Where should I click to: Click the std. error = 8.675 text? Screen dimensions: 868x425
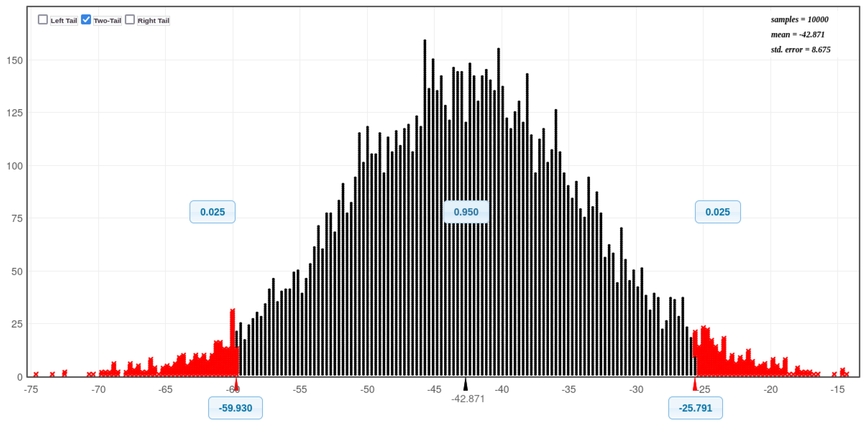pos(800,50)
